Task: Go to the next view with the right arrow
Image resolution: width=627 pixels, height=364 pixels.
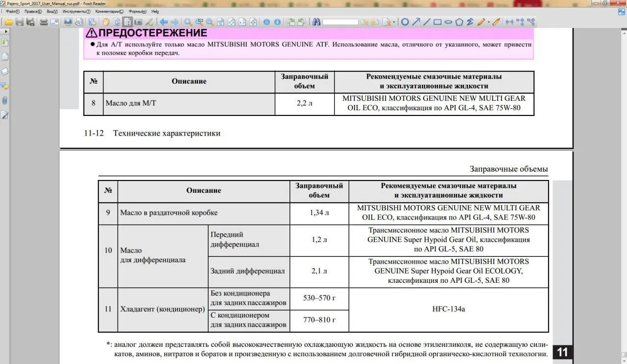Action: tap(174, 22)
